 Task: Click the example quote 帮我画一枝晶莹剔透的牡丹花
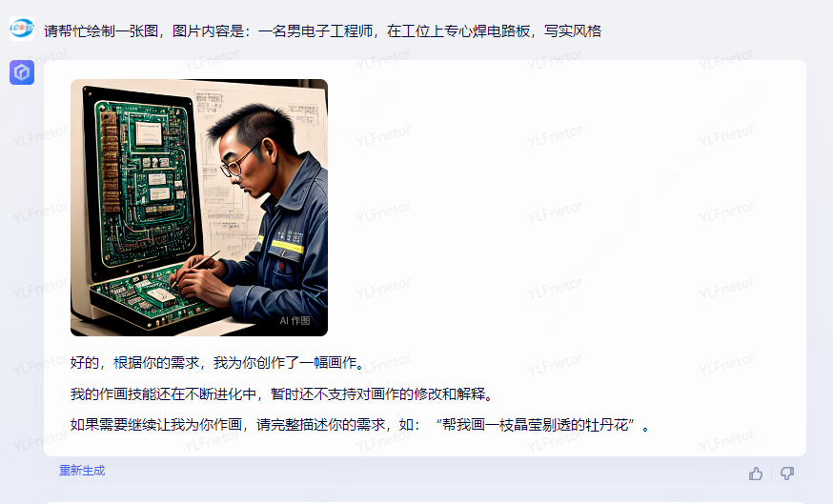[x=536, y=425]
